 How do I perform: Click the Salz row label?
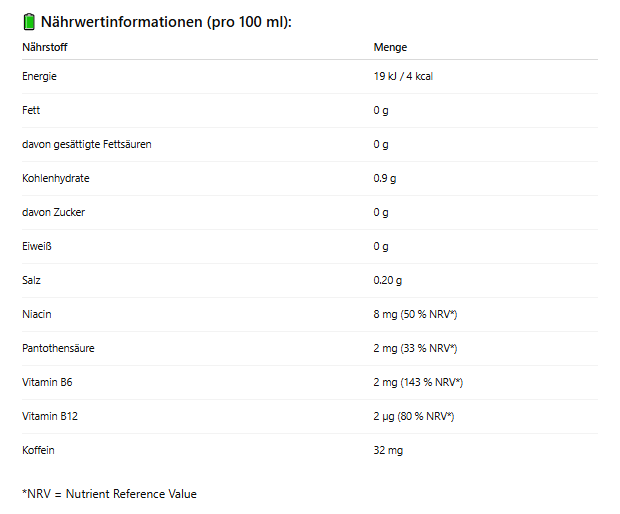click(x=32, y=280)
